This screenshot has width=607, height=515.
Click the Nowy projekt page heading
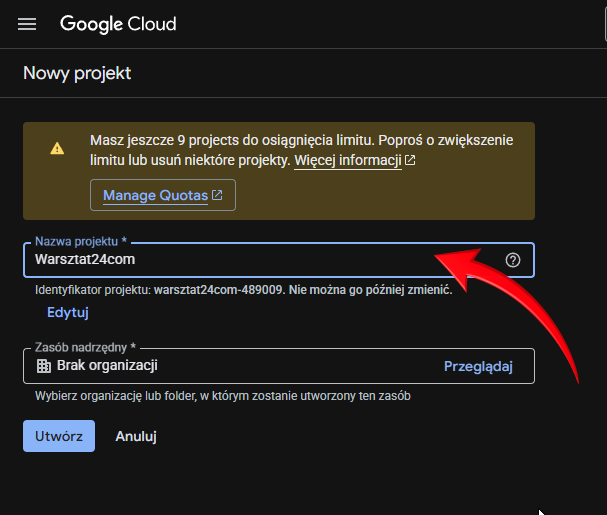(x=77, y=73)
